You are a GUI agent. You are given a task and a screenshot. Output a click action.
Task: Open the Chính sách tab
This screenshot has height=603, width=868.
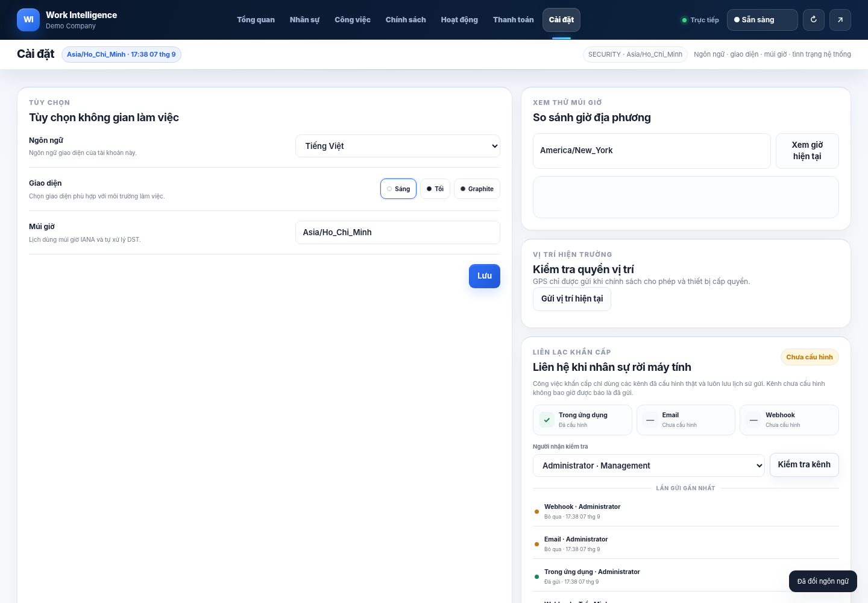[406, 20]
